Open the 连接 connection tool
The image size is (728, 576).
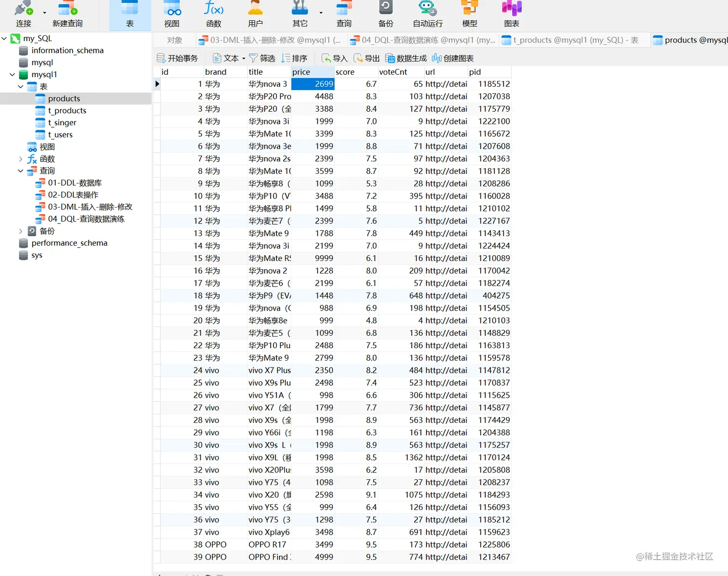(23, 14)
